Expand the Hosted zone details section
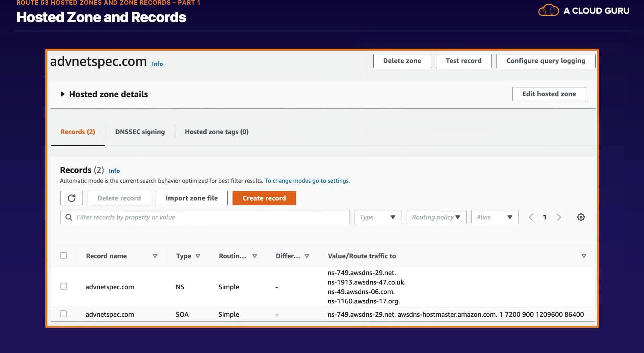This screenshot has height=353, width=644. tap(62, 94)
